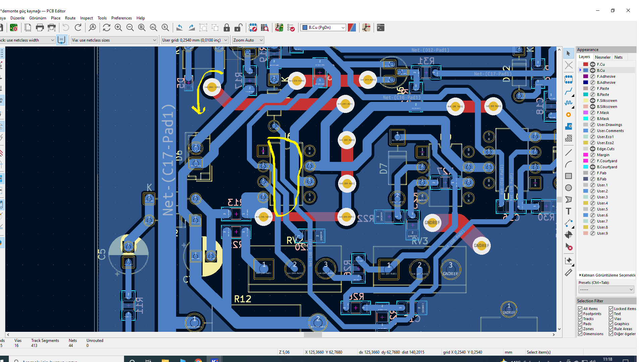Click the Group items icon
This screenshot has height=362, width=644.
point(203,28)
